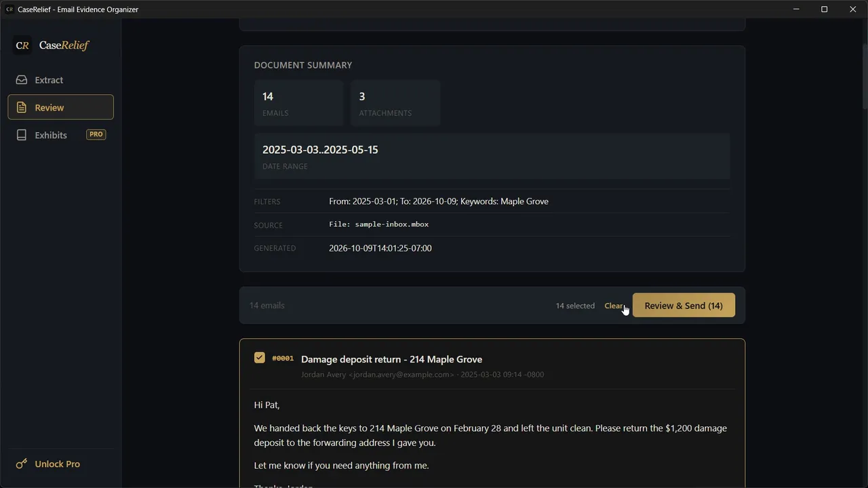This screenshot has height=488, width=868.
Task: Click the 'Hi Pat,' greeting line
Action: [267, 405]
